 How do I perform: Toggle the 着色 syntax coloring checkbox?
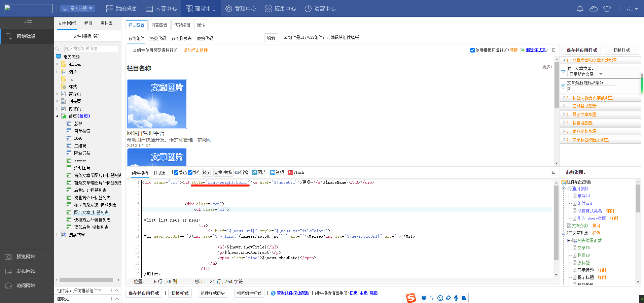[176, 172]
